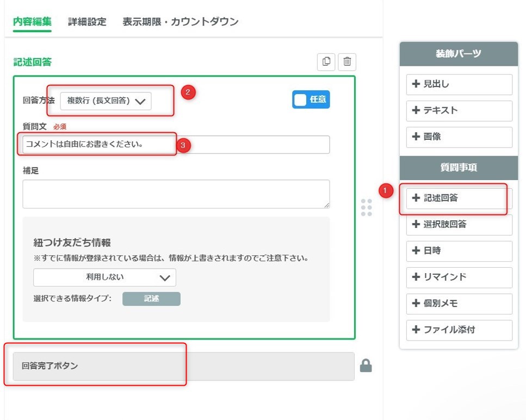This screenshot has width=526, height=420.
Task: Toggle the 任意 required switch
Action: point(311,100)
